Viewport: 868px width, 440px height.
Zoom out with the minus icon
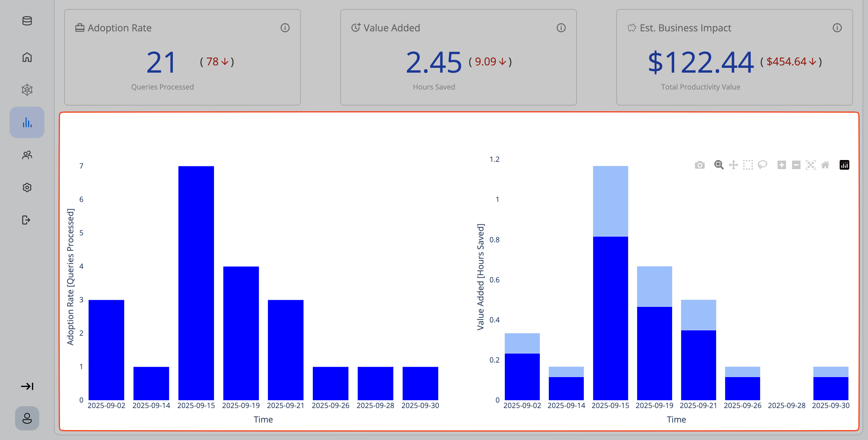[796, 165]
